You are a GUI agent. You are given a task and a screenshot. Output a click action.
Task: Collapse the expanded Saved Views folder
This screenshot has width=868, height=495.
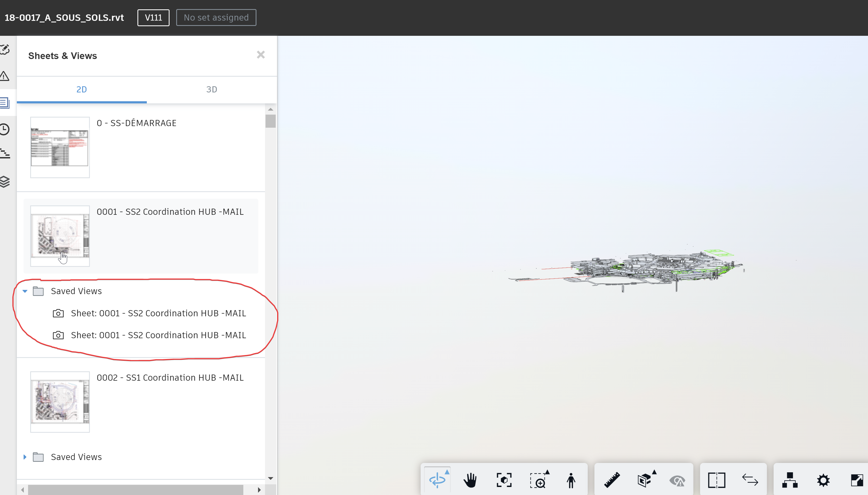(25, 291)
